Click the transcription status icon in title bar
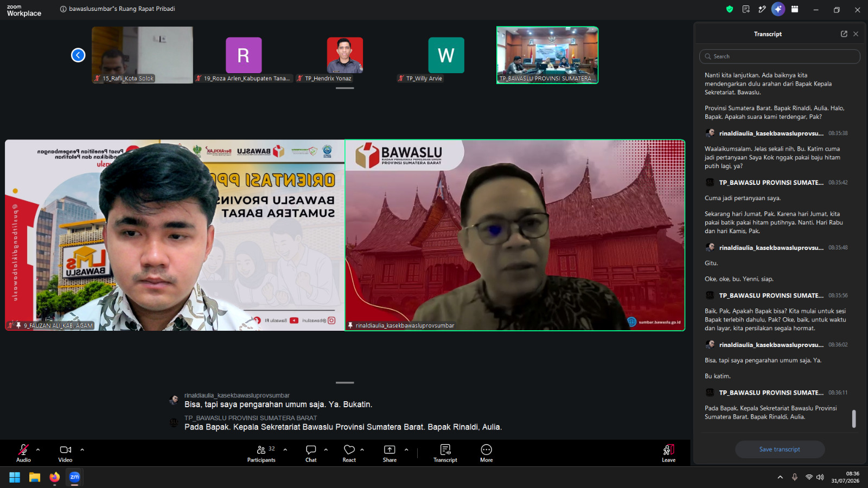The height and width of the screenshot is (488, 868). click(746, 9)
